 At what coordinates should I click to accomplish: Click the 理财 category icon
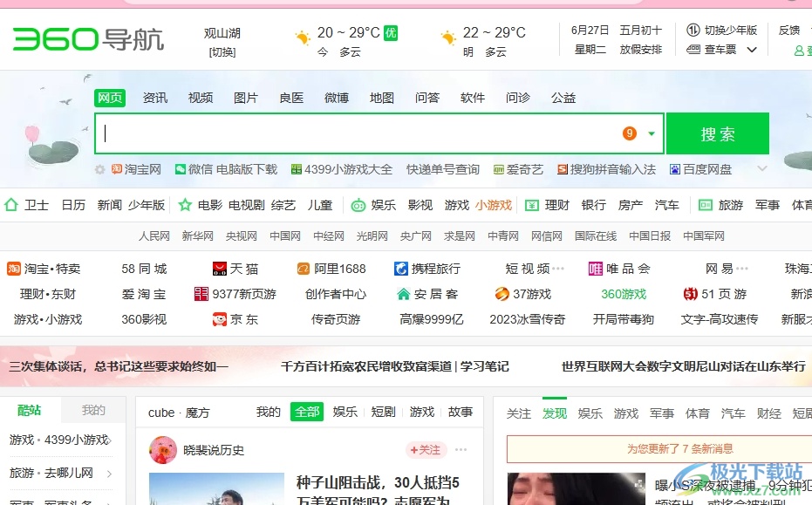coord(532,206)
